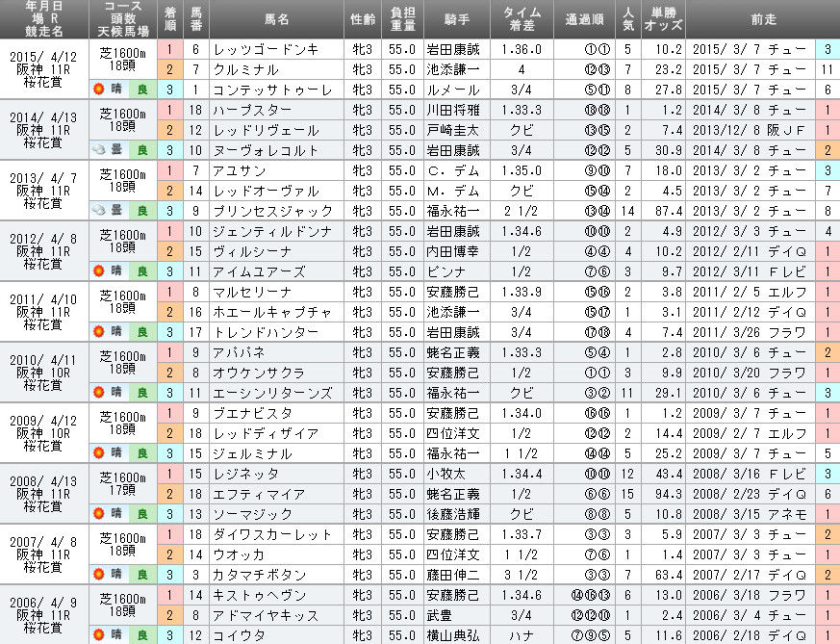This screenshot has height=644, width=840.
Task: Select horse name クルミナル
Action: 246,69
